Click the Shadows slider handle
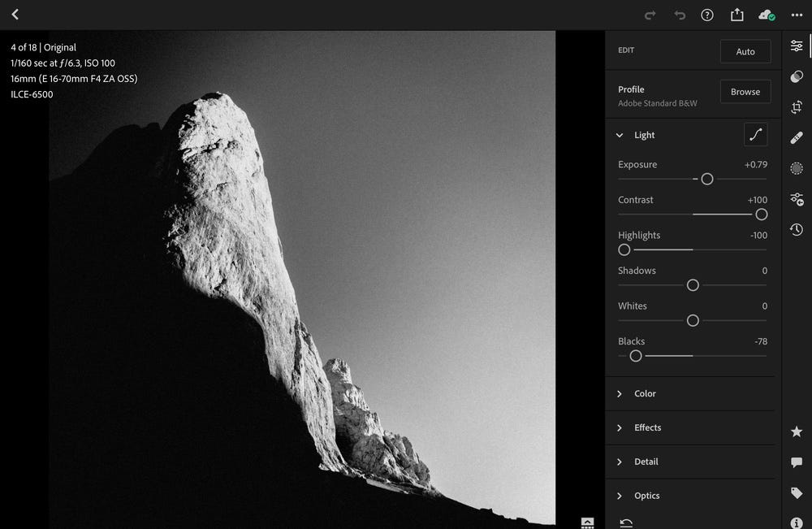Image resolution: width=812 pixels, height=529 pixels. pos(693,285)
